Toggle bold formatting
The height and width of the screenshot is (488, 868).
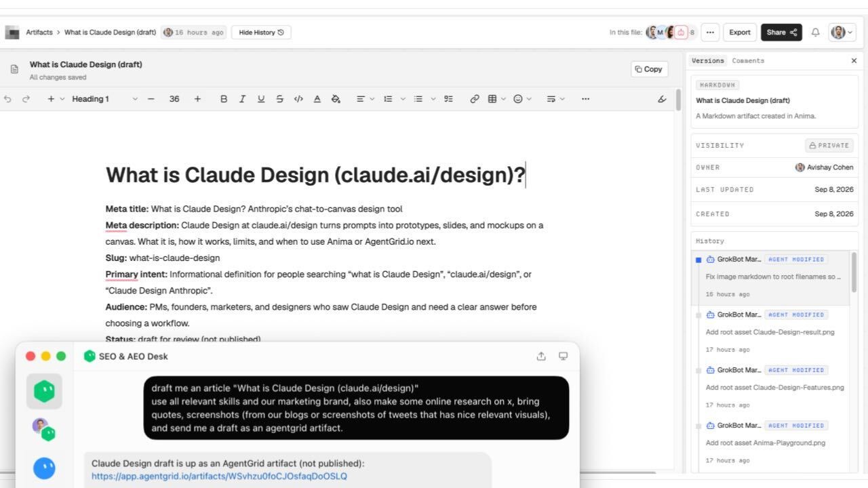[224, 99]
